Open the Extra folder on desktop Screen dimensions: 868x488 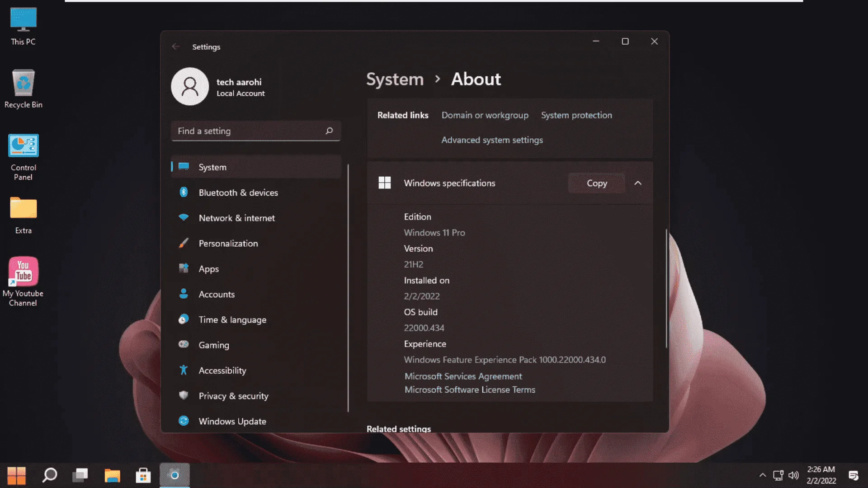[23, 216]
